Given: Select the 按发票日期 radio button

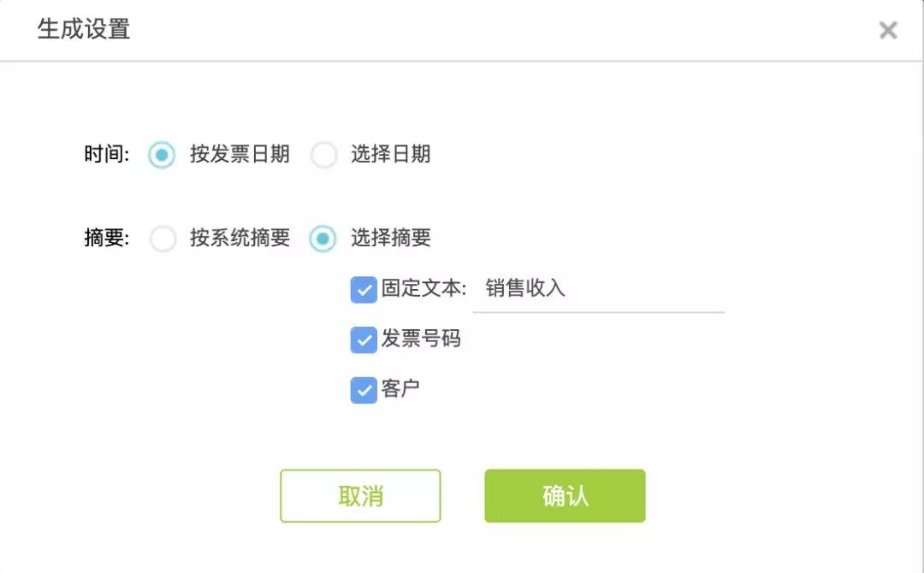Looking at the screenshot, I should 162,155.
